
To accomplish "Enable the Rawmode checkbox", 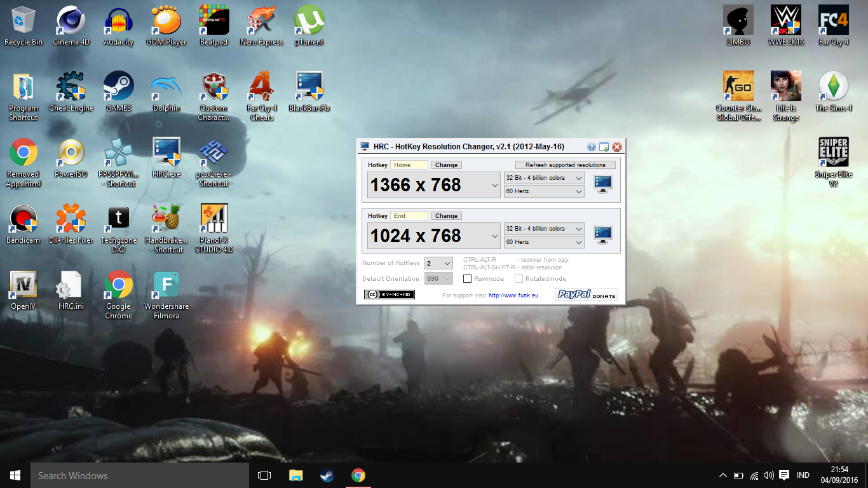I will point(468,279).
